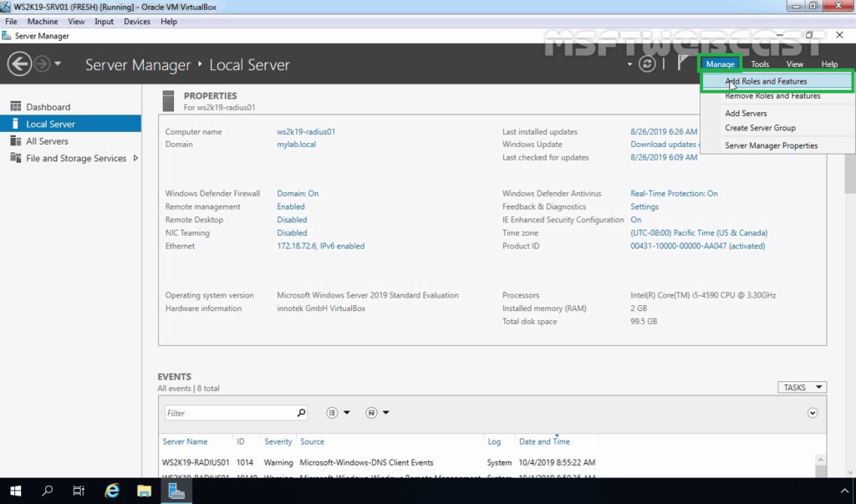Open the Server Manager Help menu
Viewport: 856px width, 504px height.
coord(829,64)
